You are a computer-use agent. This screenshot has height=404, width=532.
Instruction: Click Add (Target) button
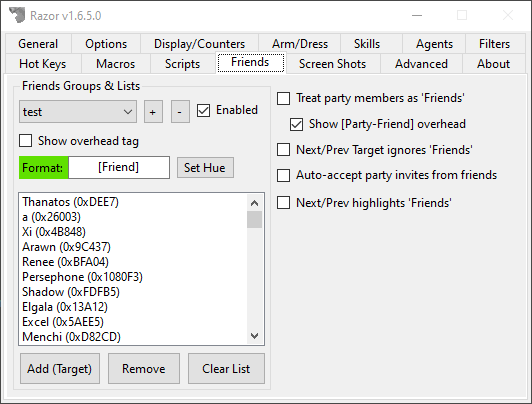60,369
